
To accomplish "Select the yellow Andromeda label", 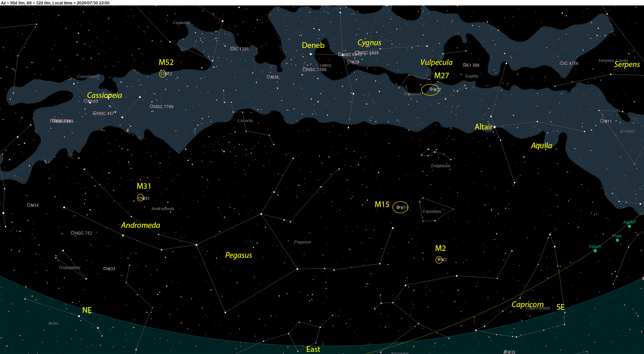I will coord(140,225).
